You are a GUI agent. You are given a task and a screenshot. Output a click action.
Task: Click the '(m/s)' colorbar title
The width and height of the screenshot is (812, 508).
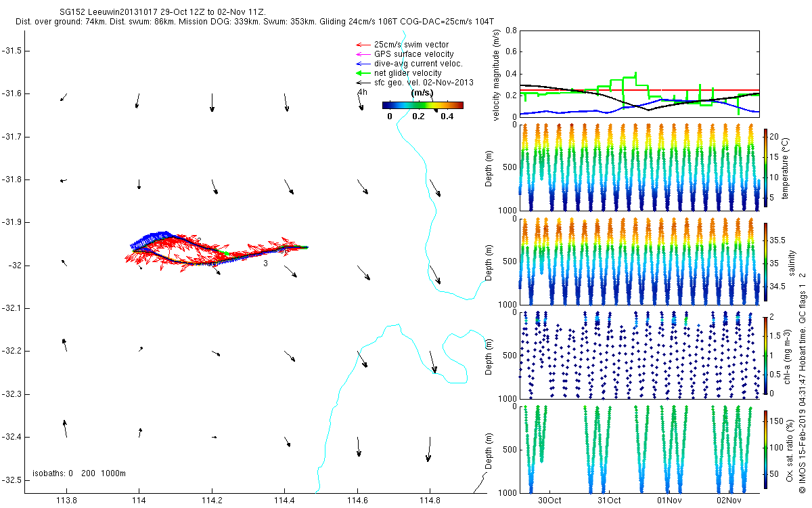click(x=422, y=93)
